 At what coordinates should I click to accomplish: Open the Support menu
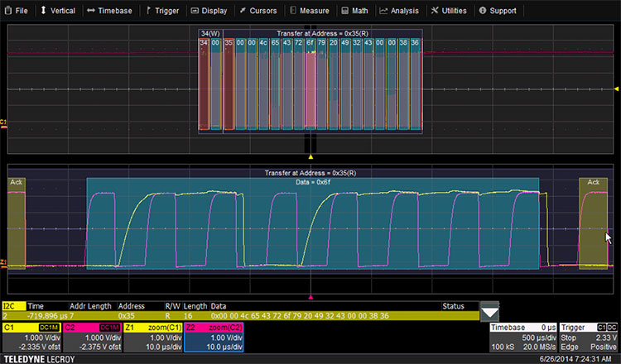(x=498, y=11)
